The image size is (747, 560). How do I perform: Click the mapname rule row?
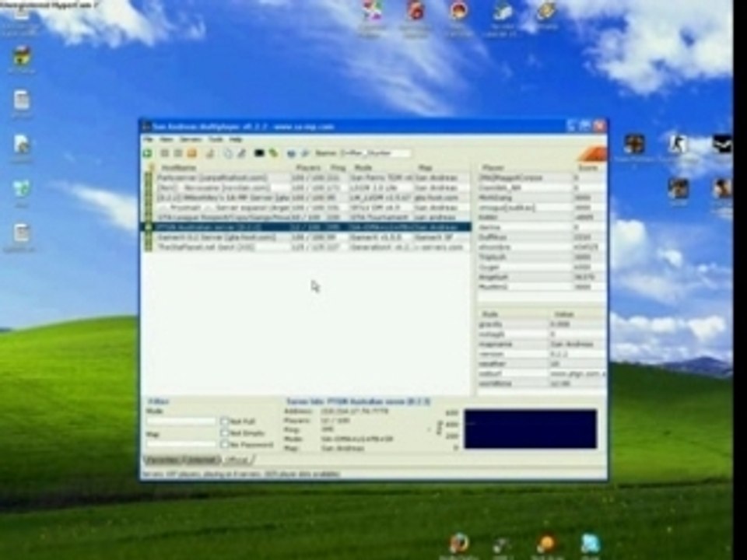point(542,344)
